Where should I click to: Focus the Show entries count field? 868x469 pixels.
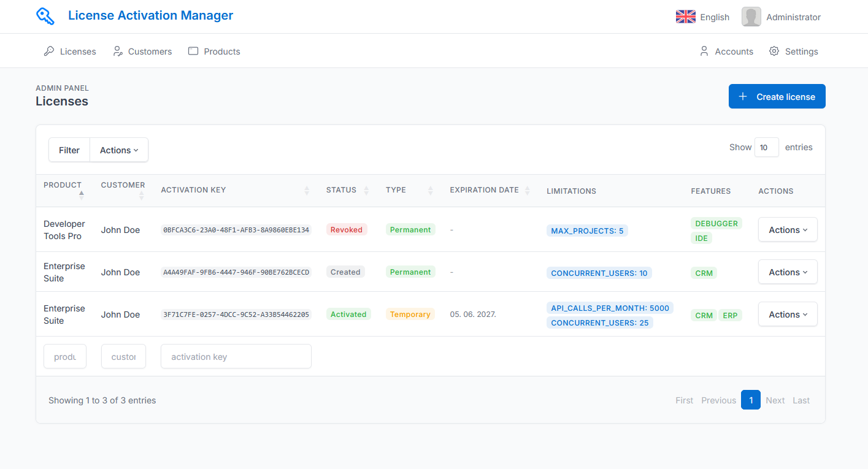click(x=766, y=147)
